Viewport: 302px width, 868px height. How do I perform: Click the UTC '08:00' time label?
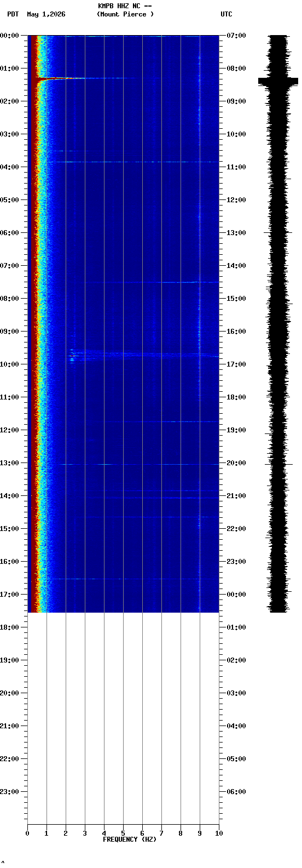click(x=236, y=68)
